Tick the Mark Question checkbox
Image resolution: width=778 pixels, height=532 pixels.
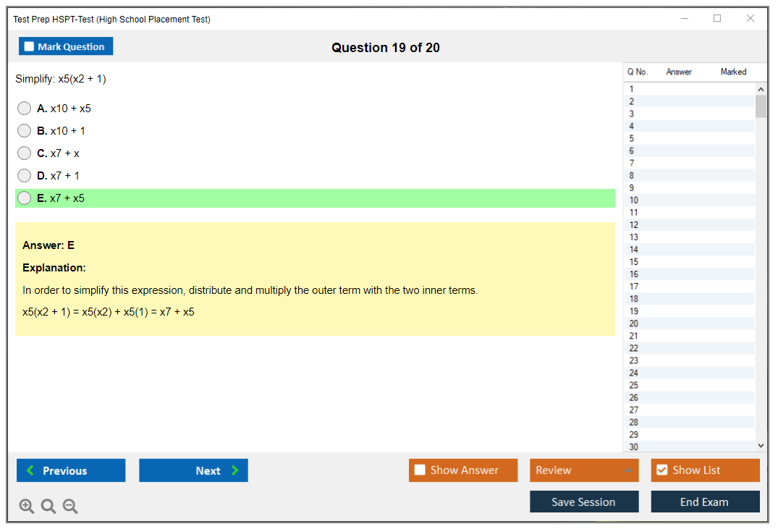coord(29,47)
